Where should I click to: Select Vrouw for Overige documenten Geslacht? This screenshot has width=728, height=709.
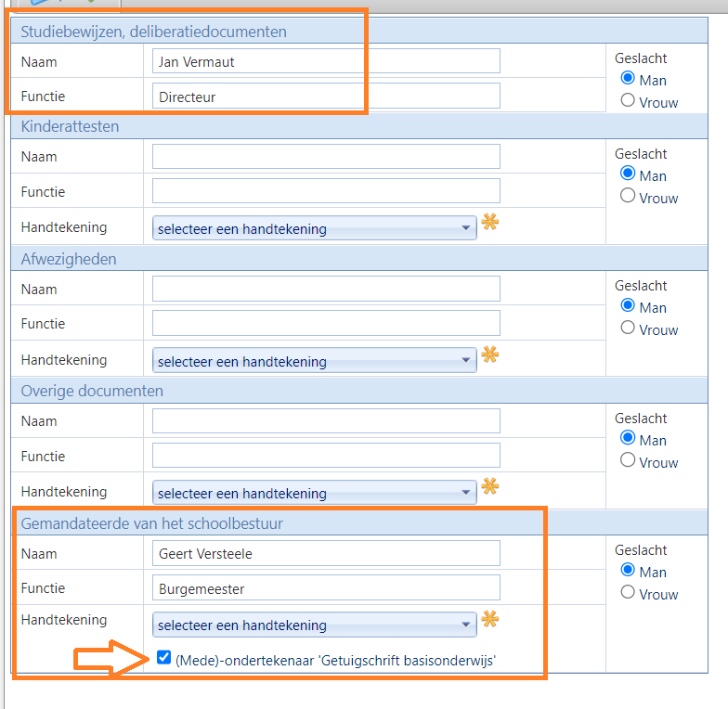[628, 460]
